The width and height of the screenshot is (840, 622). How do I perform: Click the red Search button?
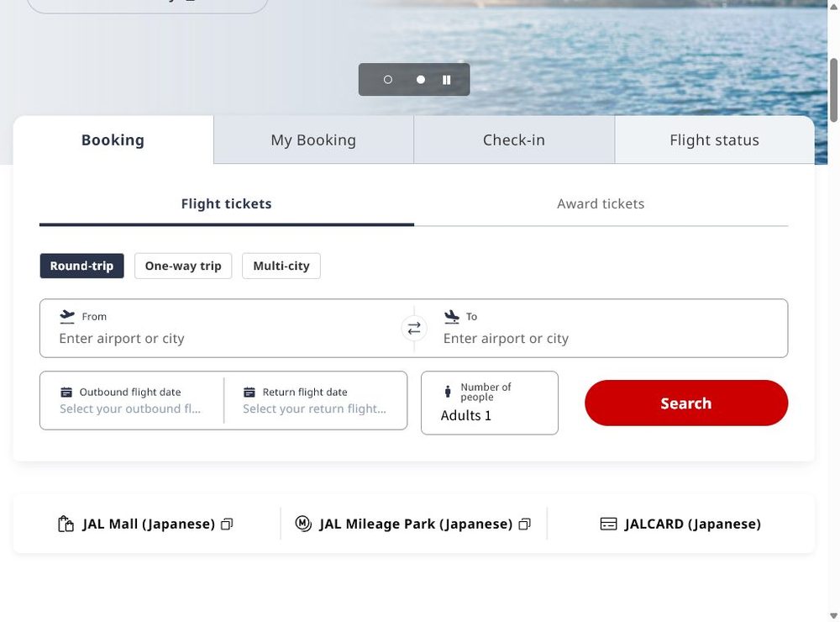(x=686, y=403)
